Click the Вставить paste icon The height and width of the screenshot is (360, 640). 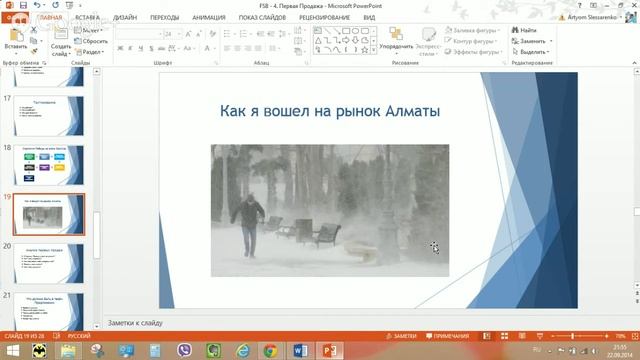click(x=16, y=36)
